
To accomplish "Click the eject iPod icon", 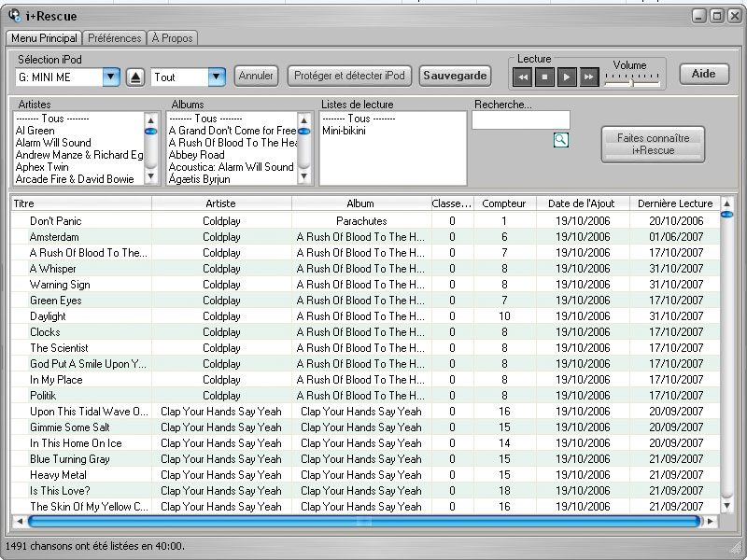I will 135,77.
